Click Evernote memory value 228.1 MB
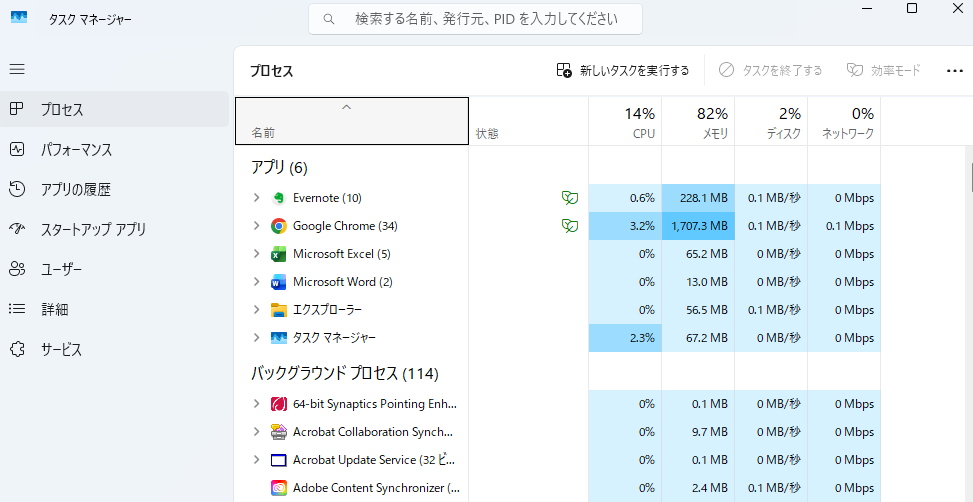The image size is (973, 502). coord(698,198)
